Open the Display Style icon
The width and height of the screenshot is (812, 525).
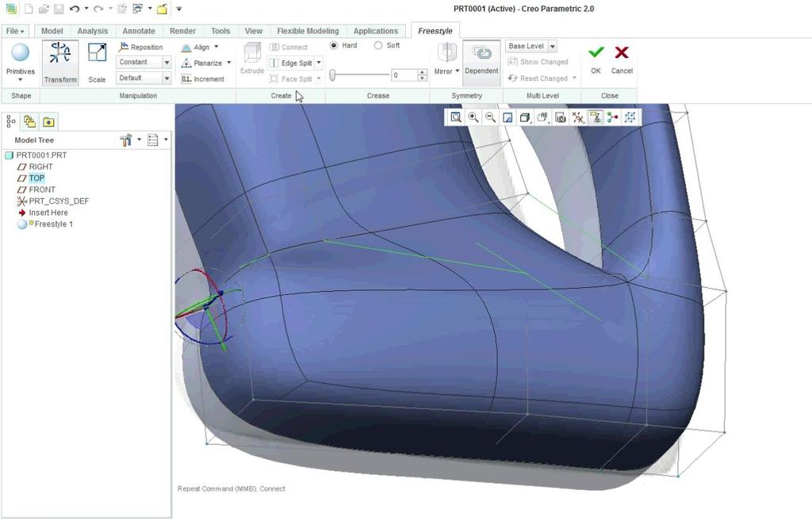pos(525,117)
